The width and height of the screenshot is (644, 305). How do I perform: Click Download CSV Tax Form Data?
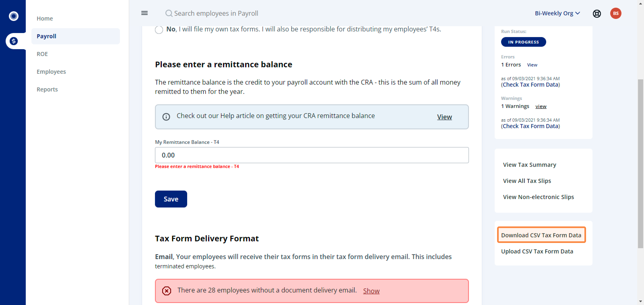[541, 235]
